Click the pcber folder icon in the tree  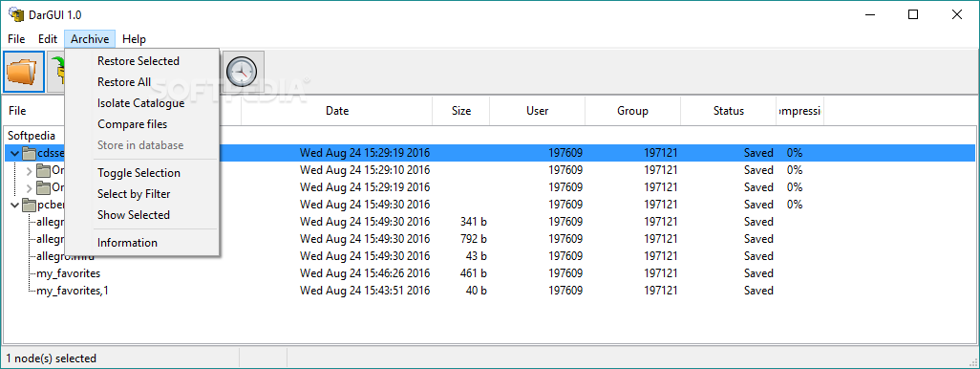pyautogui.click(x=30, y=205)
